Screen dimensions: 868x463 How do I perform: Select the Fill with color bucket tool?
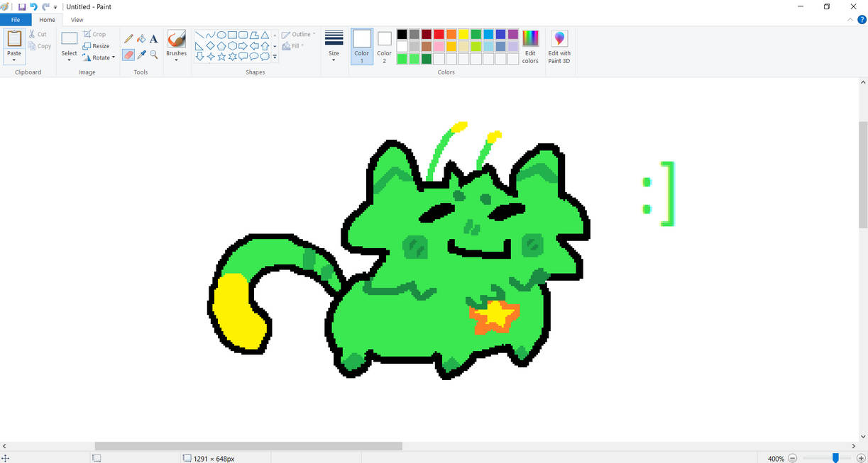click(141, 39)
